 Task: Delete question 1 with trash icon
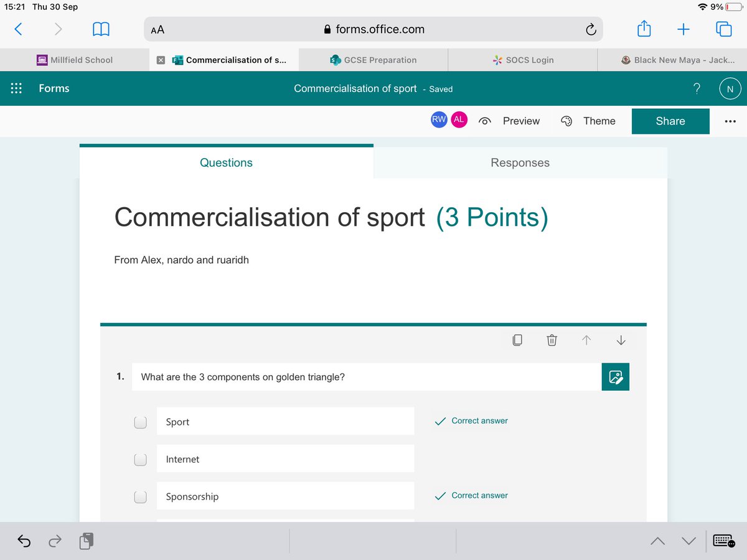[x=552, y=340]
